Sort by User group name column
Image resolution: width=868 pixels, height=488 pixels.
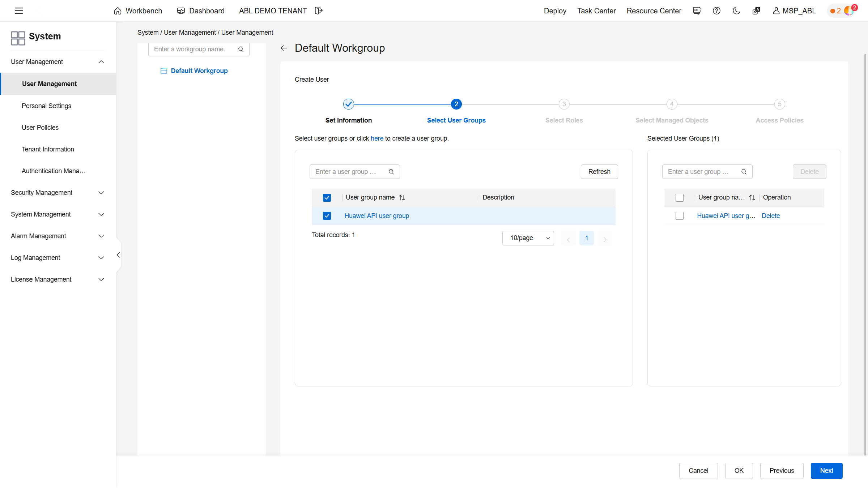[x=402, y=198]
